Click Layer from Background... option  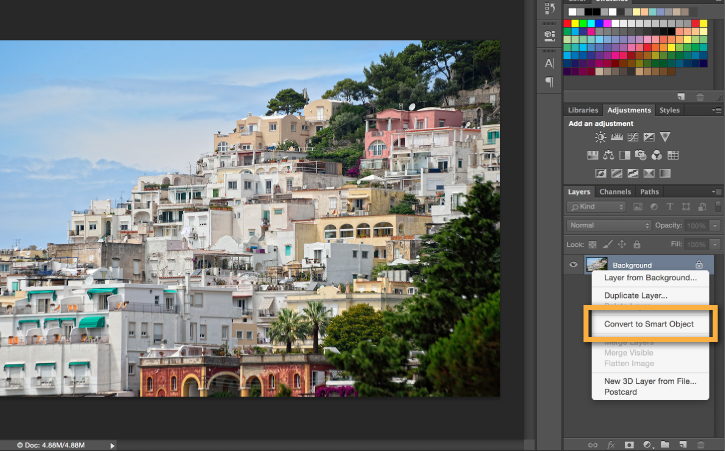650,278
